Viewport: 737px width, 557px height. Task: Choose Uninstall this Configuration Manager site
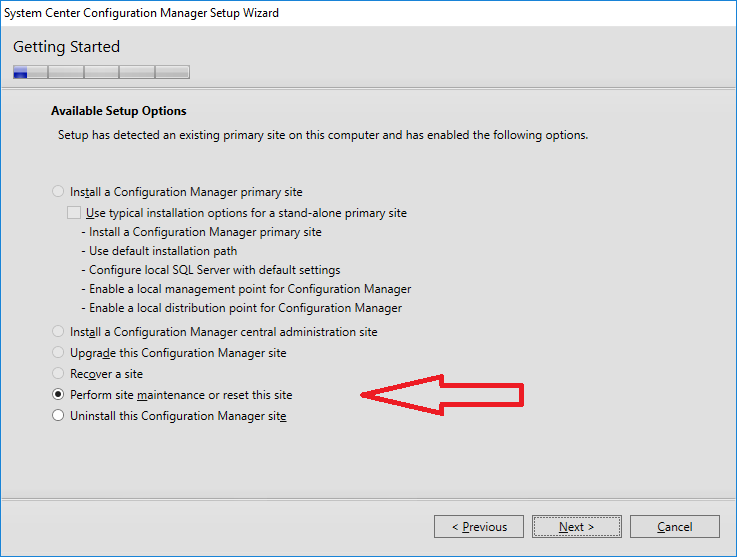click(x=58, y=416)
